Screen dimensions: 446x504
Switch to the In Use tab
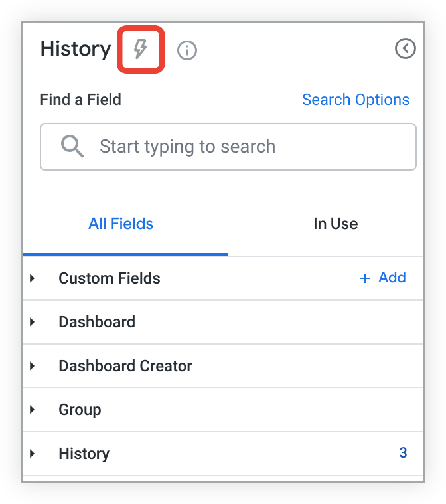click(x=335, y=224)
